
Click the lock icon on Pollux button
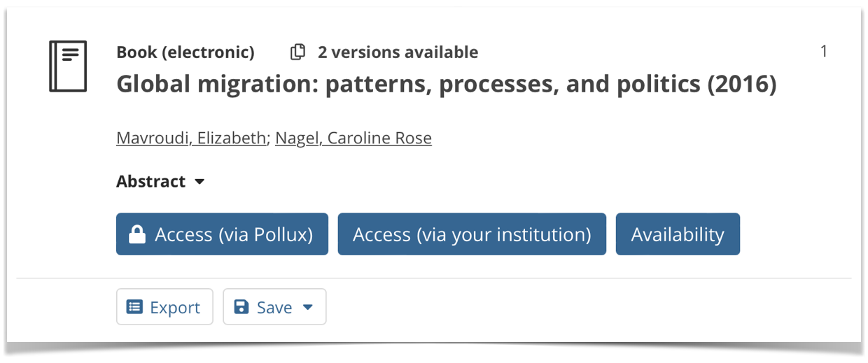pos(137,235)
